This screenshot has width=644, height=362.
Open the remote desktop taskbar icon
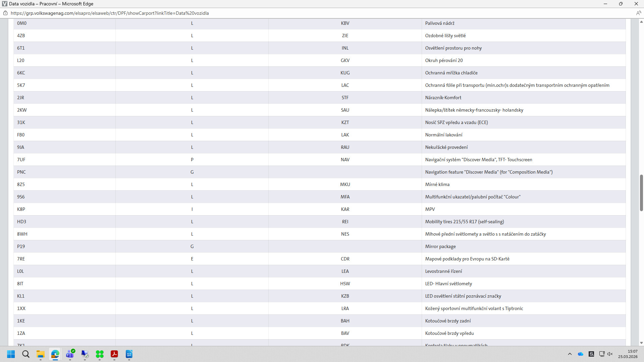85,354
